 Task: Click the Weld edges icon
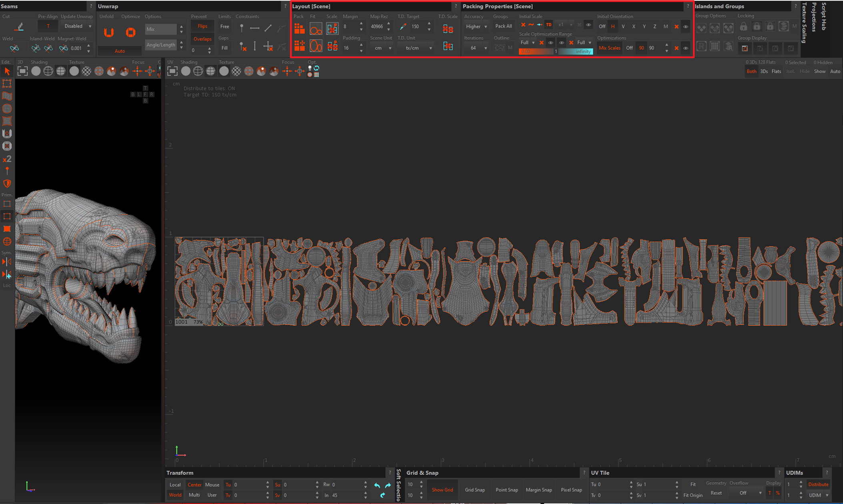[x=14, y=48]
